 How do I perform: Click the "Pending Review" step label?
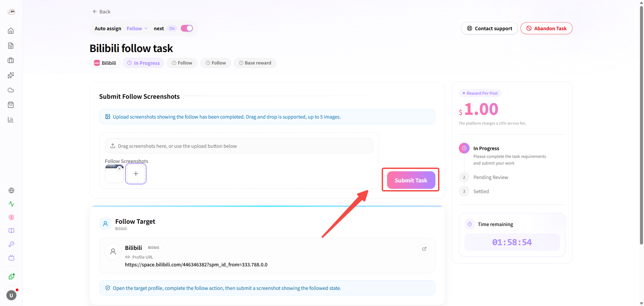491,177
